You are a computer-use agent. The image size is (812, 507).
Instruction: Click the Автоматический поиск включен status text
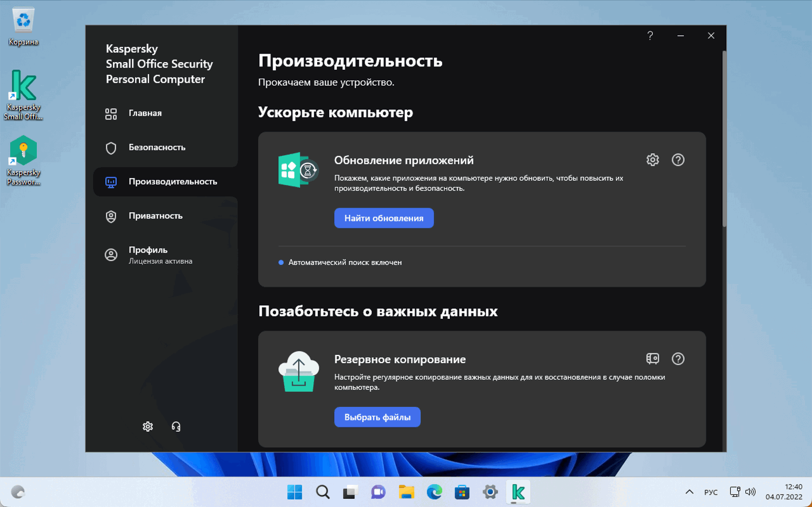point(345,262)
